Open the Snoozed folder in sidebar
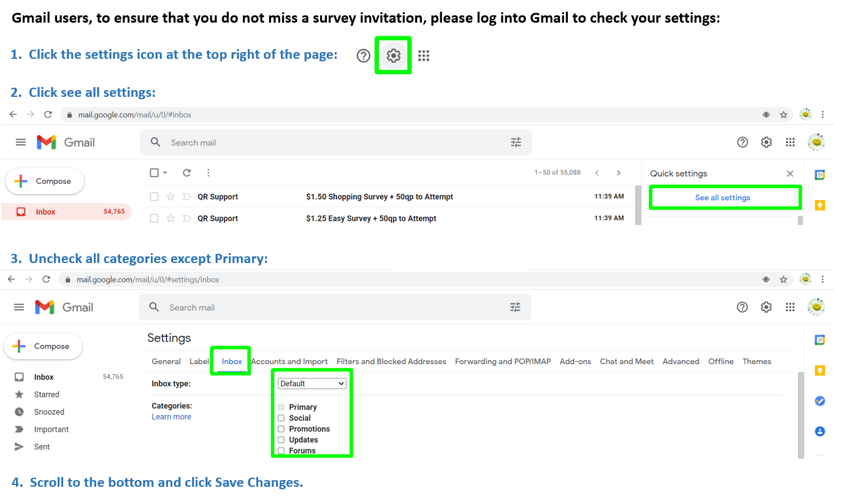This screenshot has width=853, height=504. click(49, 412)
